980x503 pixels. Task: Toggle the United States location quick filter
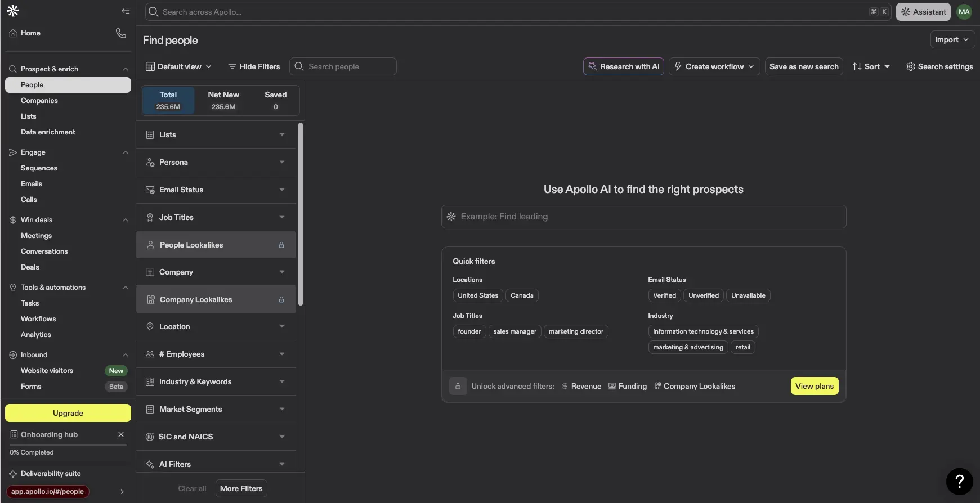(x=478, y=295)
